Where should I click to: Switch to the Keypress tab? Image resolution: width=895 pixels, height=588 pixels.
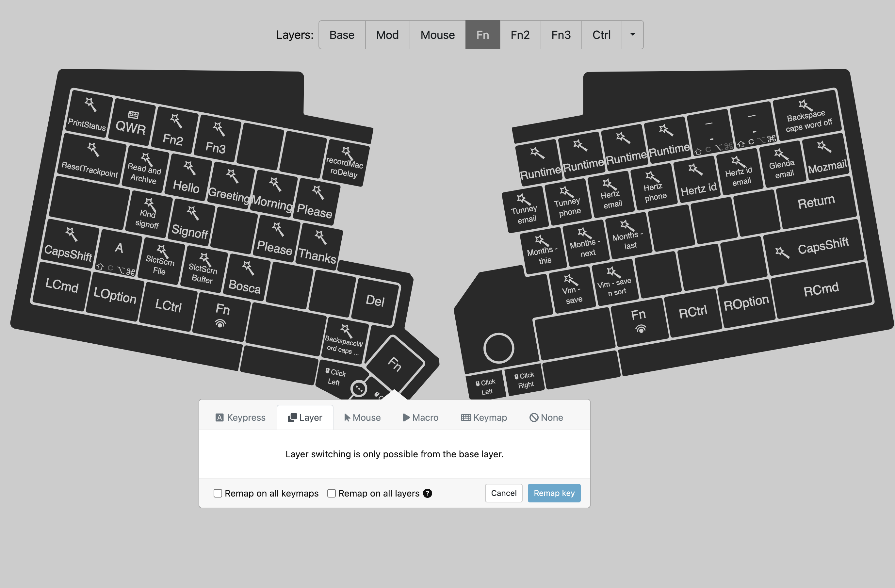click(x=240, y=417)
